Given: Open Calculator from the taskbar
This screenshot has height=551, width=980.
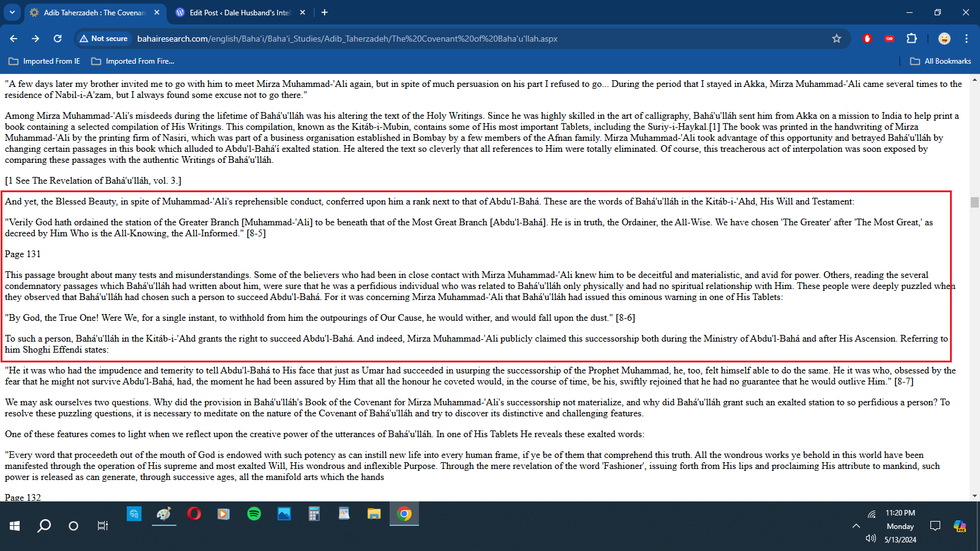Looking at the screenshot, I should tap(314, 514).
